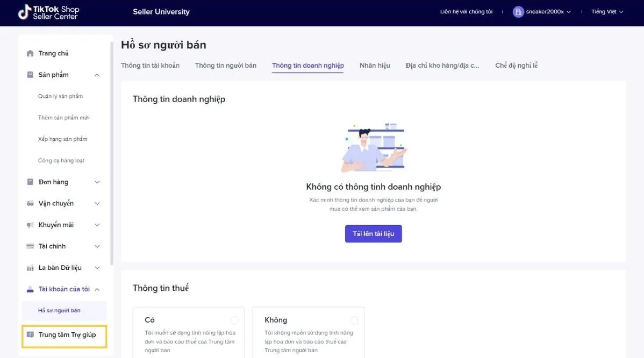Viewport: 644px width, 358px height.
Task: Select the Không tax option radio button
Action: tap(354, 320)
